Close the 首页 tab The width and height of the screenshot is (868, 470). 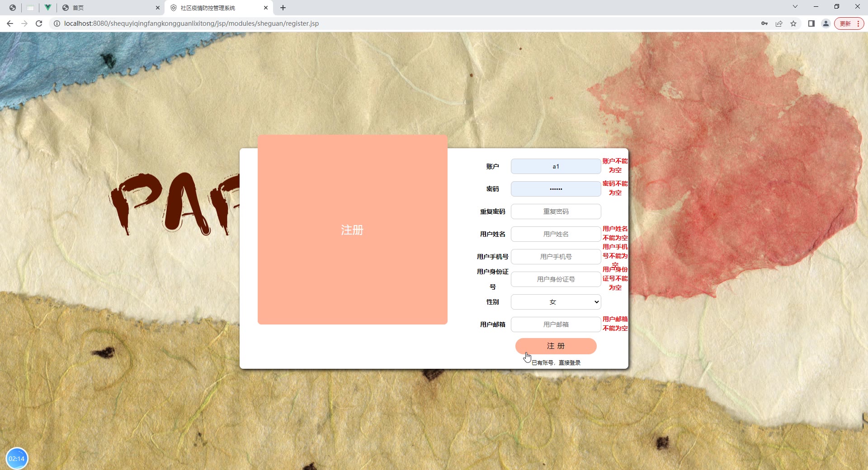(158, 8)
